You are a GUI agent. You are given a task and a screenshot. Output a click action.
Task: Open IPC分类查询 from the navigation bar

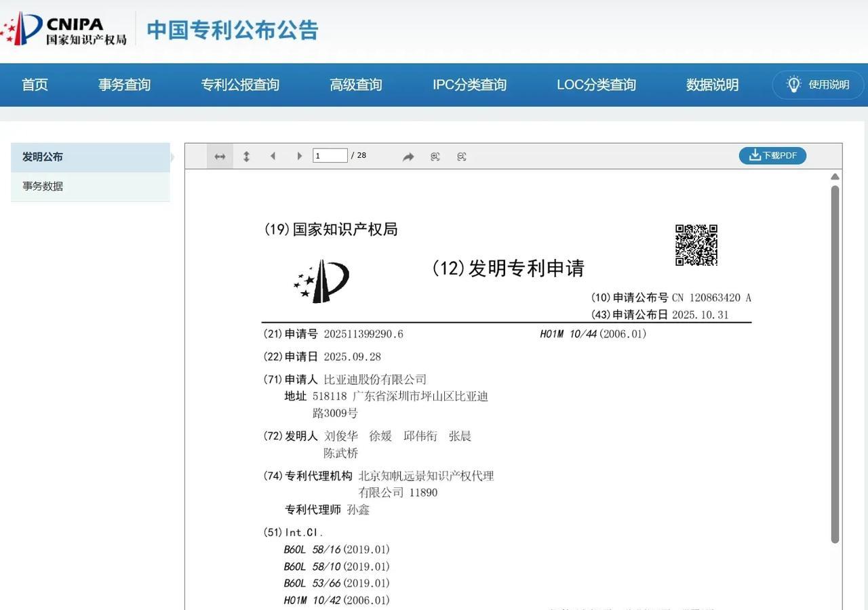click(x=470, y=85)
